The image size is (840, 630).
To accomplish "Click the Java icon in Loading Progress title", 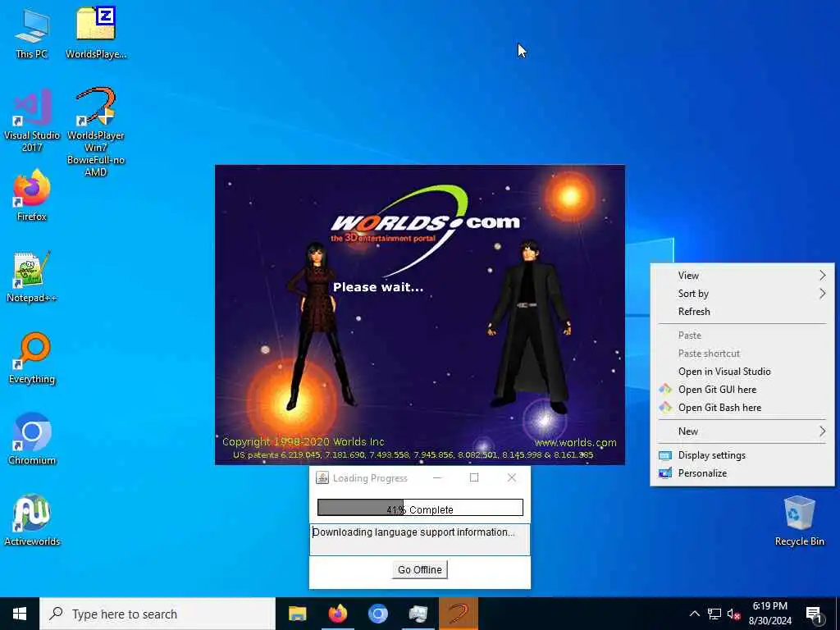I will pos(322,478).
